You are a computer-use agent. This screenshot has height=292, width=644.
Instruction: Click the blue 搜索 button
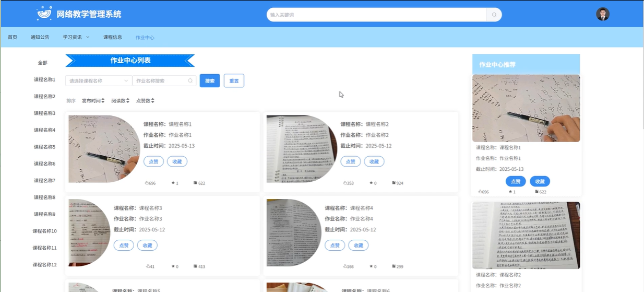[210, 81]
